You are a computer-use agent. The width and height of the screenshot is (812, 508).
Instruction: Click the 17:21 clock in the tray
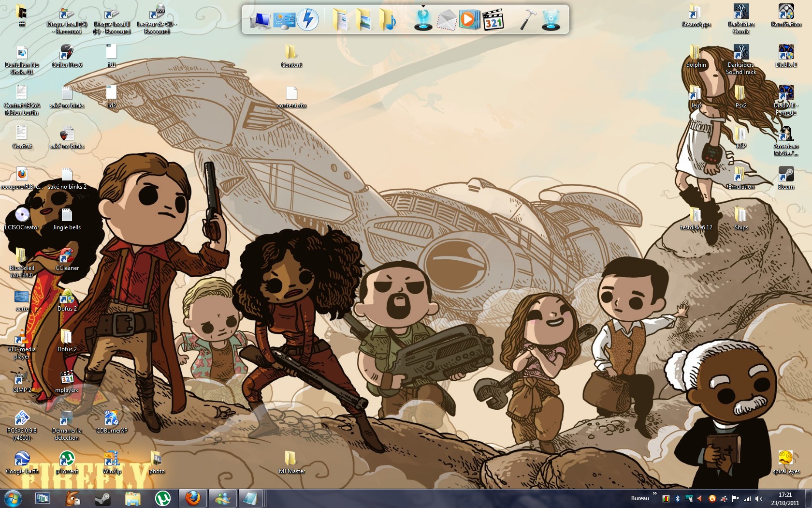click(785, 495)
